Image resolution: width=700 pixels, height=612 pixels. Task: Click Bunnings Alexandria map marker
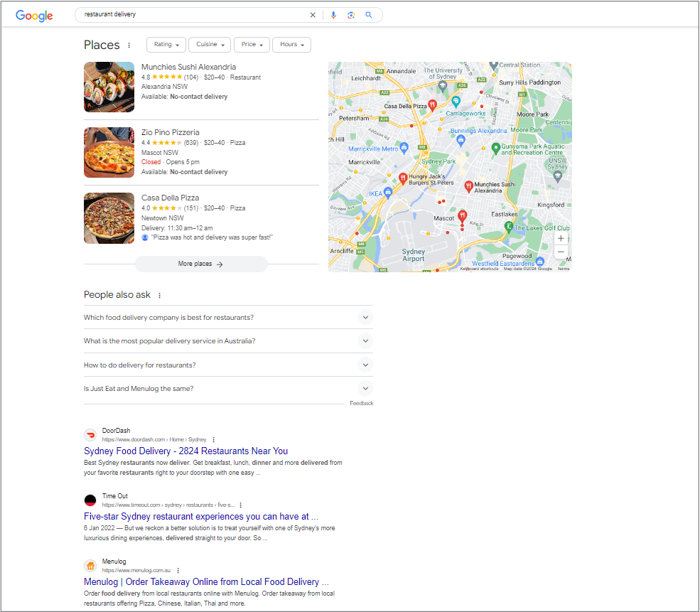click(x=461, y=140)
